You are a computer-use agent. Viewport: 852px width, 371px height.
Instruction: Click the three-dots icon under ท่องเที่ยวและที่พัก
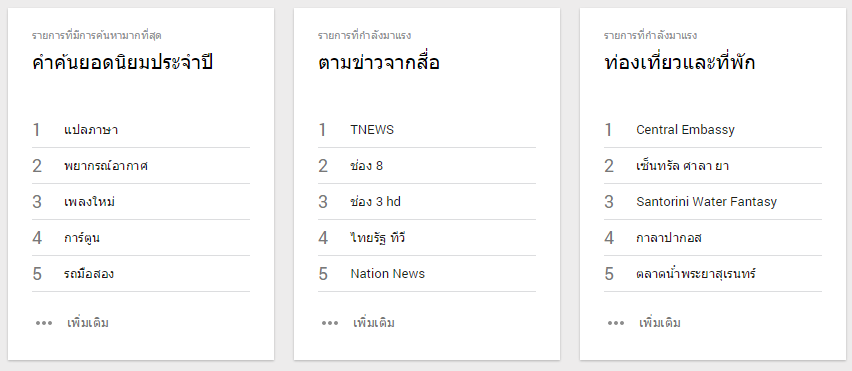pyautogui.click(x=616, y=323)
